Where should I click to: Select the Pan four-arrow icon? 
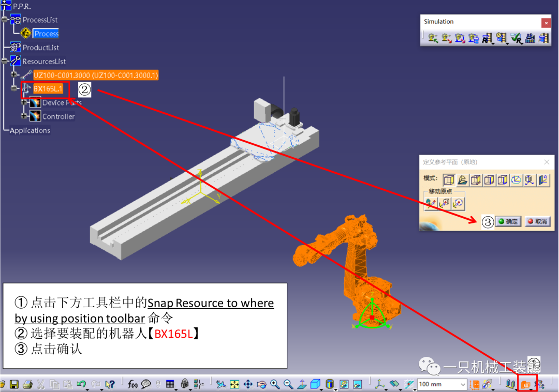click(x=248, y=384)
